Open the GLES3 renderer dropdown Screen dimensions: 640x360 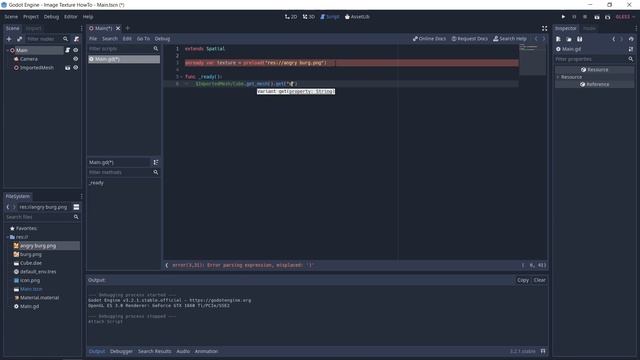pos(625,17)
